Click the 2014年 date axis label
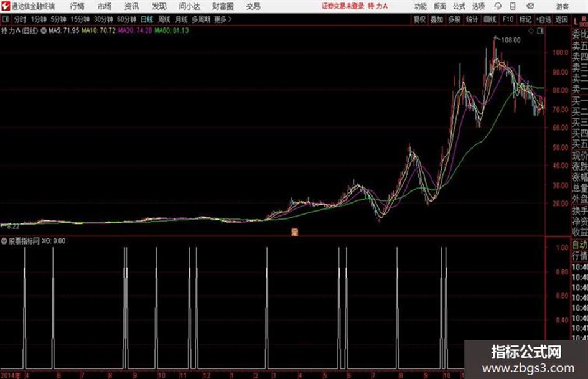The height and width of the screenshot is (379, 588). tap(10, 375)
